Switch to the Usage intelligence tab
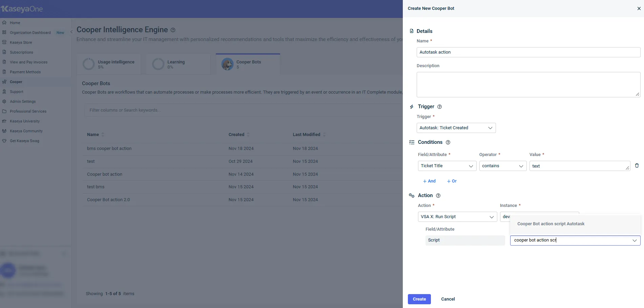 (109, 64)
